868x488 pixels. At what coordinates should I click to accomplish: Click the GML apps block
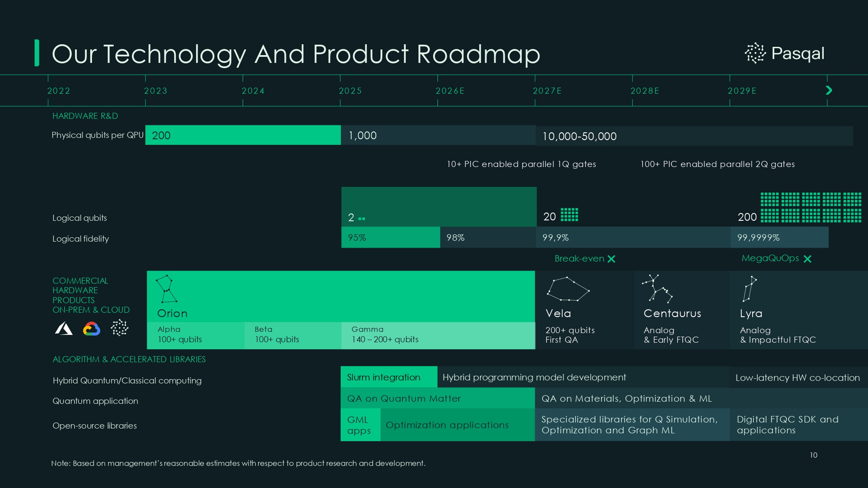click(x=360, y=425)
